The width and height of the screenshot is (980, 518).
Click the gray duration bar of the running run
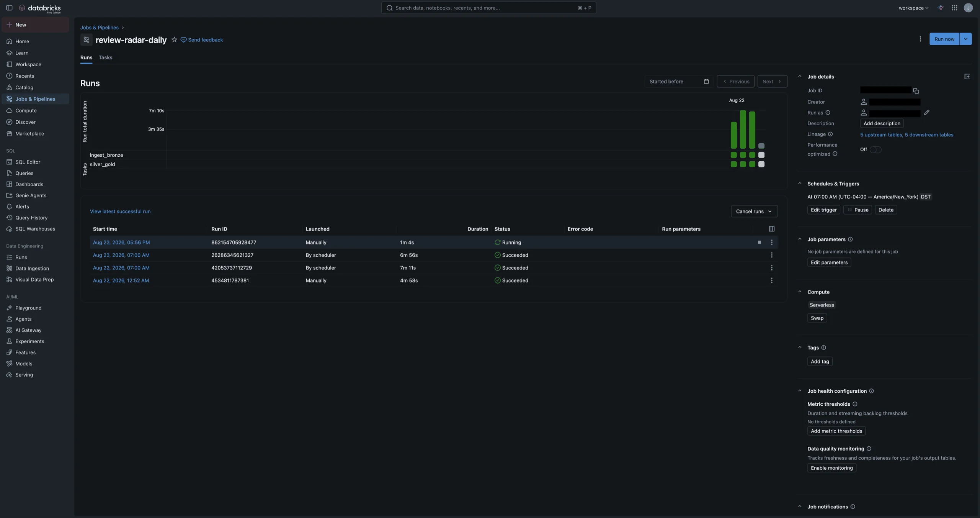(x=761, y=146)
